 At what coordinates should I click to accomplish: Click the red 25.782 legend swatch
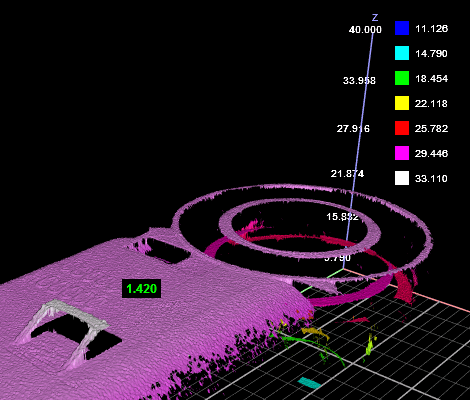pyautogui.click(x=402, y=128)
